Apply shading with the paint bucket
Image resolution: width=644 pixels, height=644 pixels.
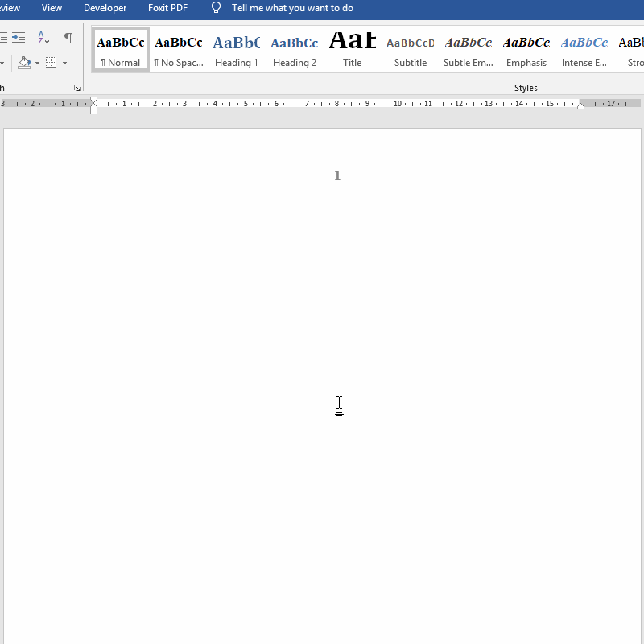click(23, 63)
